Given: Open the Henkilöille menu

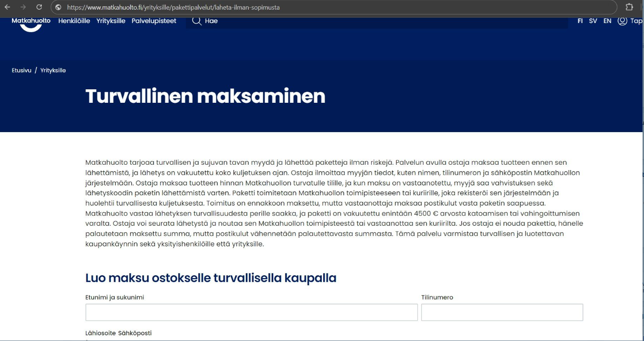Looking at the screenshot, I should click(74, 21).
